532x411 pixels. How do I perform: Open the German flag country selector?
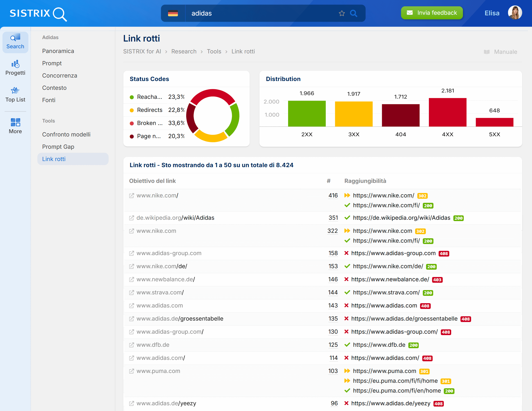173,13
